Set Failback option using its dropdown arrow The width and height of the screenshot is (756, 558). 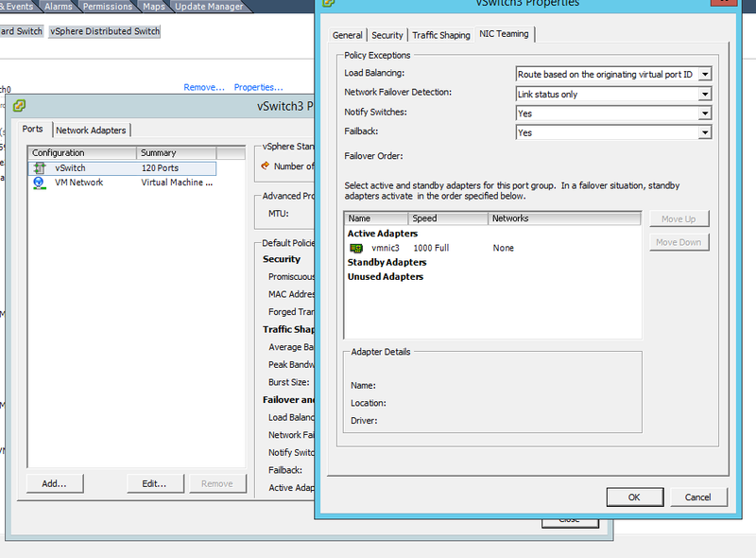(703, 132)
